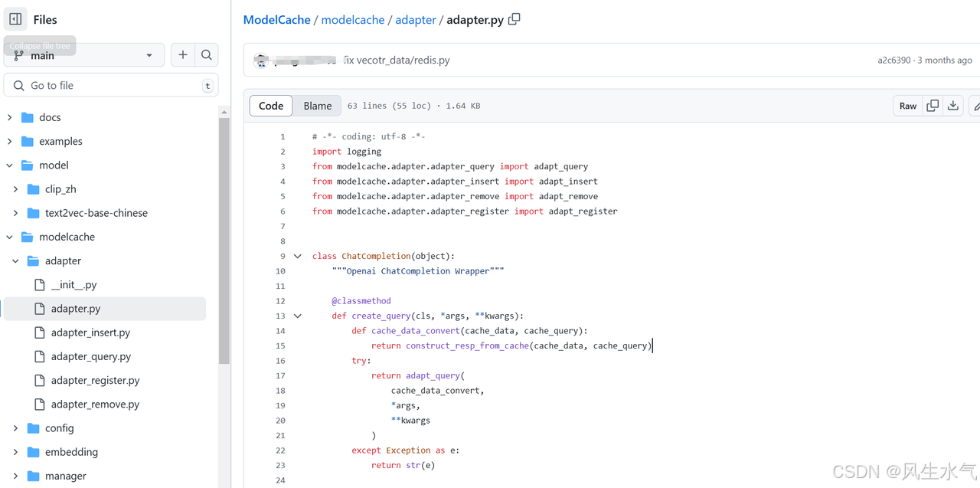The width and height of the screenshot is (980, 488).
Task: Download raw file icon
Action: tap(953, 106)
